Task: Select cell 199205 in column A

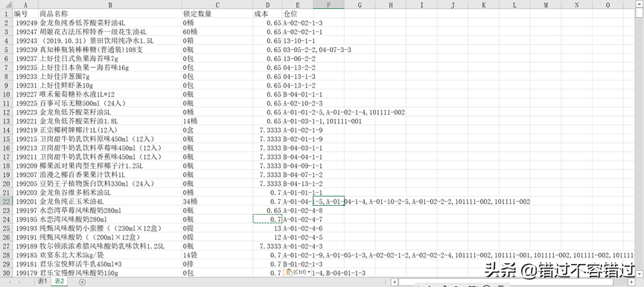Action: click(25, 184)
